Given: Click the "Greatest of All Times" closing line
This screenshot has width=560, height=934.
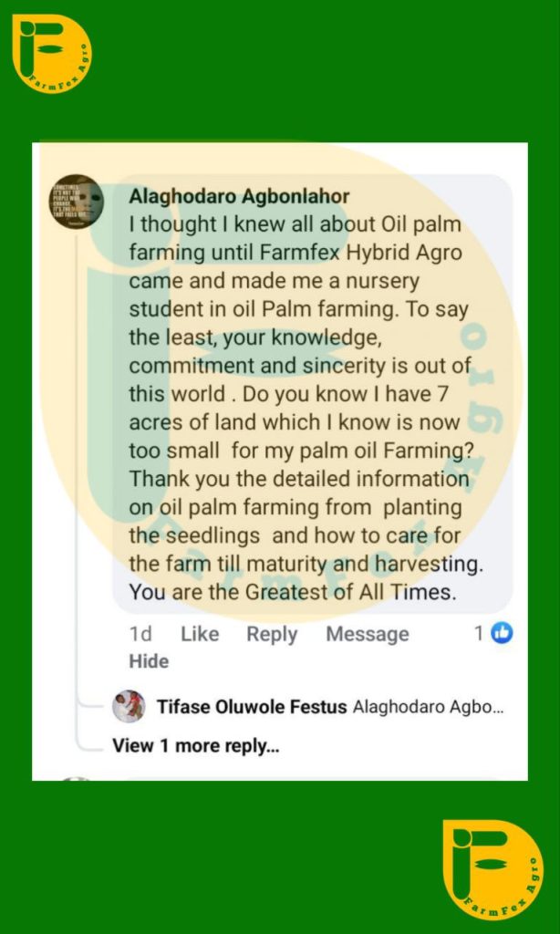Looking at the screenshot, I should pos(292,592).
